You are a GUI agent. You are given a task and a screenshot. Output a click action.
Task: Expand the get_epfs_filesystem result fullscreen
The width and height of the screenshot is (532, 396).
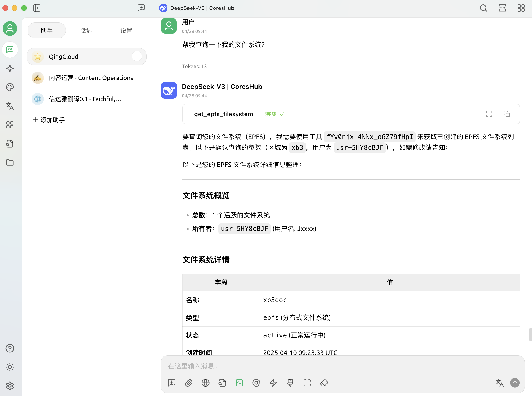489,114
